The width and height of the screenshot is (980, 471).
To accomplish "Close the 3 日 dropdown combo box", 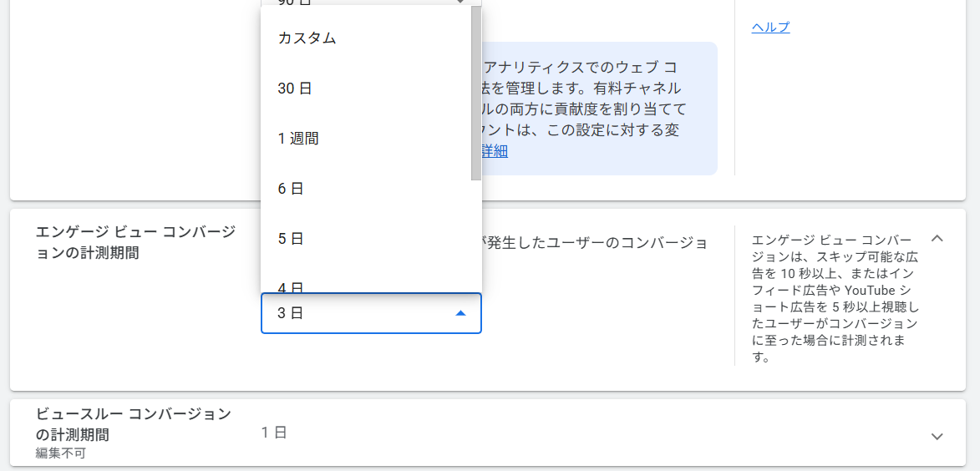I will click(x=371, y=313).
